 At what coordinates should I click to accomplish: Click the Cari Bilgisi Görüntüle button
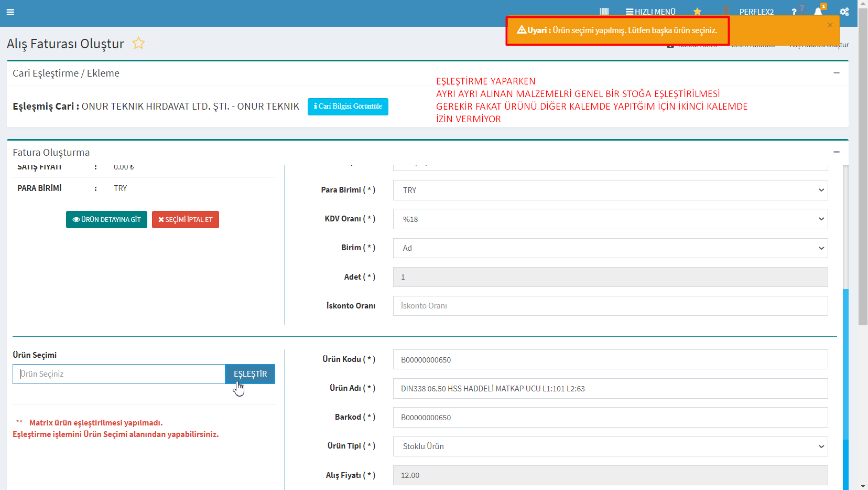(x=348, y=106)
